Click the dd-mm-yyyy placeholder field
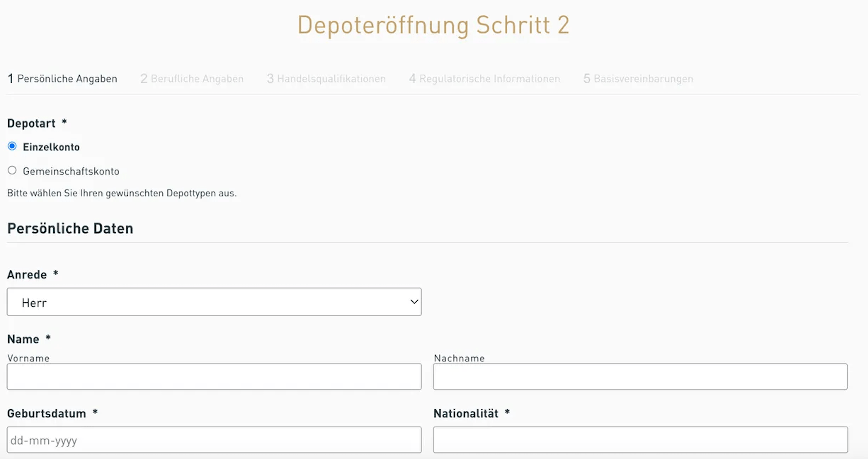Screen dimensions: 868x459 (x=214, y=440)
